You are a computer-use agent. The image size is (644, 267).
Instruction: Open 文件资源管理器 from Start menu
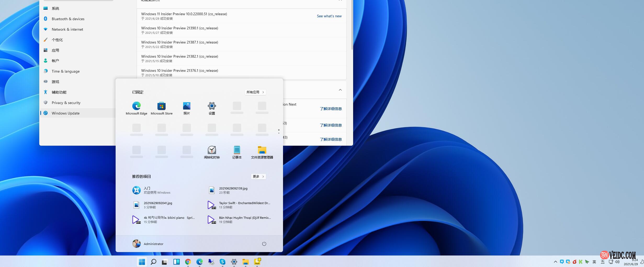pyautogui.click(x=262, y=152)
